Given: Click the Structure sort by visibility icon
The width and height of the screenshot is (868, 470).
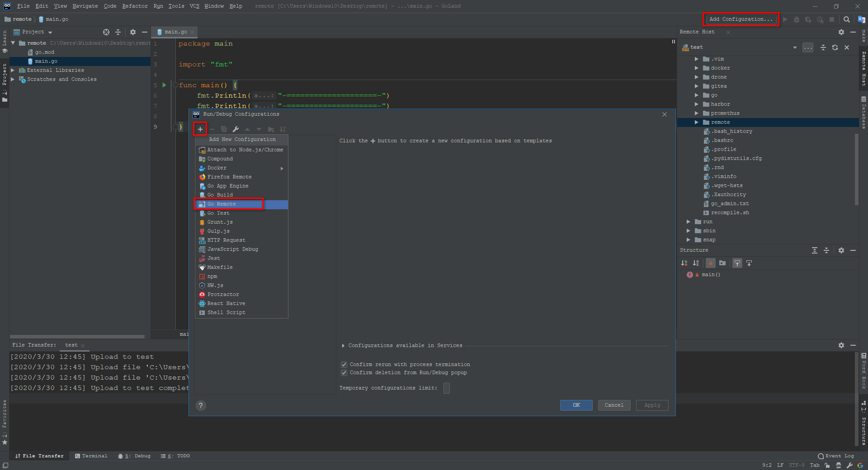Looking at the screenshot, I should click(684, 263).
